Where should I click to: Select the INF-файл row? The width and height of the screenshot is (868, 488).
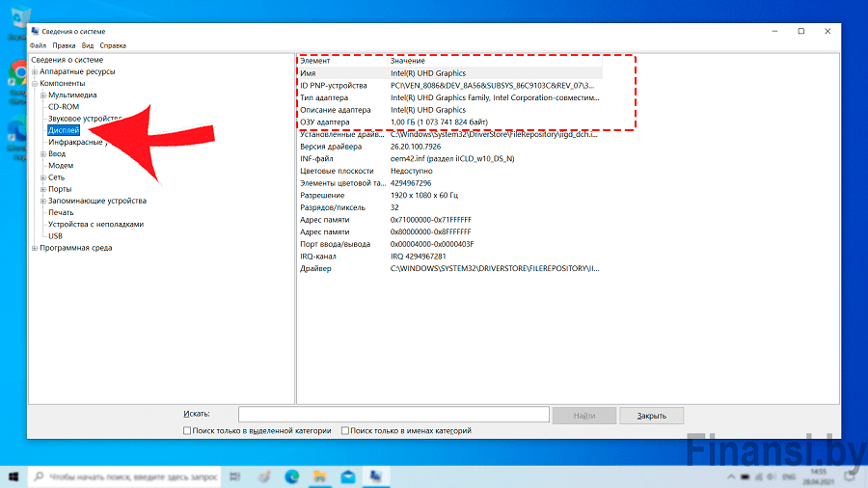click(449, 159)
